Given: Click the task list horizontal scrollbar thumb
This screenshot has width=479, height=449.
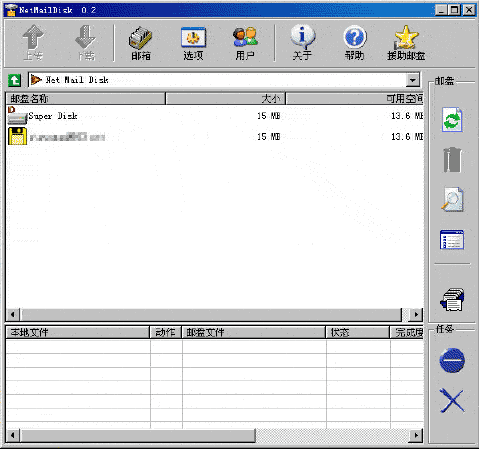Looking at the screenshot, I should tap(138, 435).
